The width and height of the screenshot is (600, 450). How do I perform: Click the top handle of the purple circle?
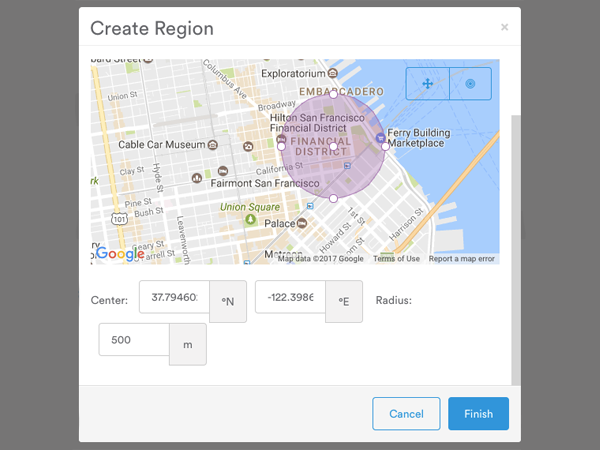333,94
